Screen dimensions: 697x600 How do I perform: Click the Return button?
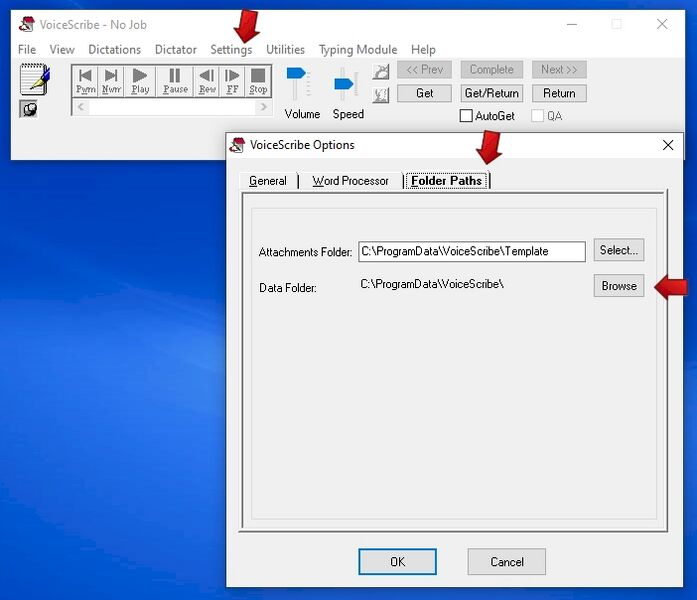tap(559, 93)
